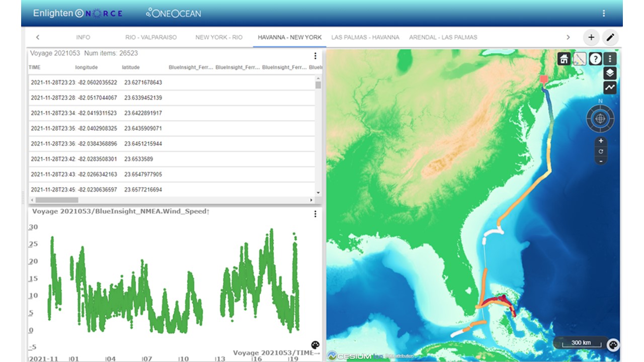
Task: Select the base map imagery thumbnail
Action: (x=580, y=59)
